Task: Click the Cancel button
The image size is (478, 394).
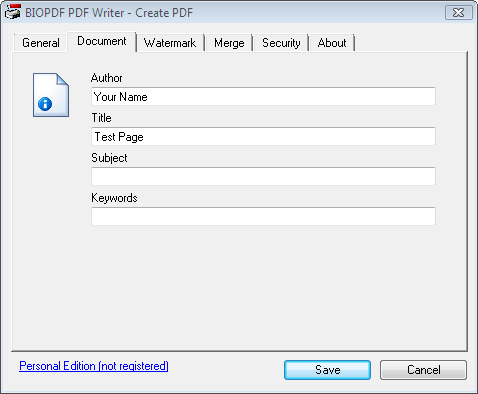Action: point(423,370)
